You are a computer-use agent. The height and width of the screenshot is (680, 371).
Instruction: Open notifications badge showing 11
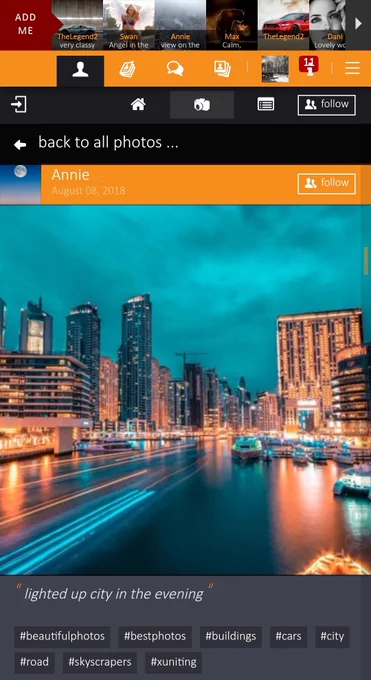tap(309, 65)
